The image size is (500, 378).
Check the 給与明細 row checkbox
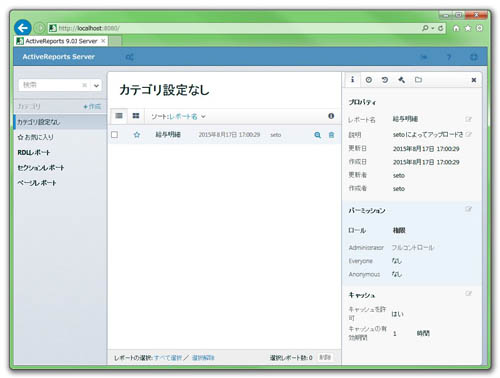click(x=114, y=135)
